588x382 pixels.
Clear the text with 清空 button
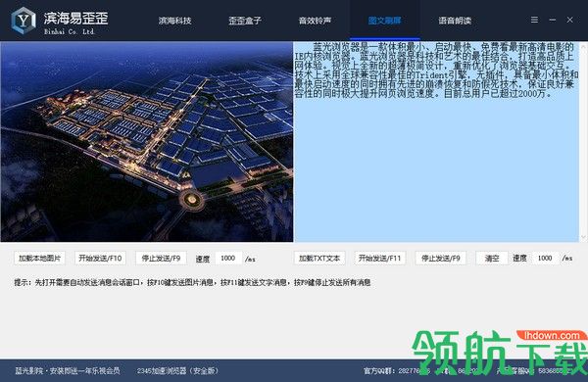pos(492,259)
